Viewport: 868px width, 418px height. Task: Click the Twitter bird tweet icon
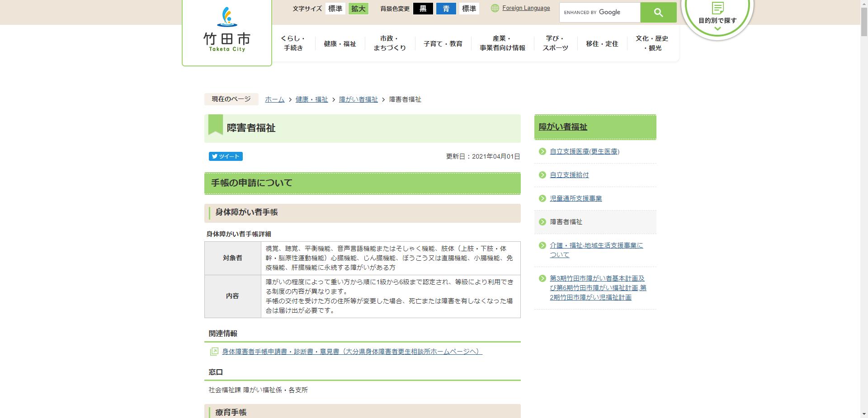pos(214,156)
